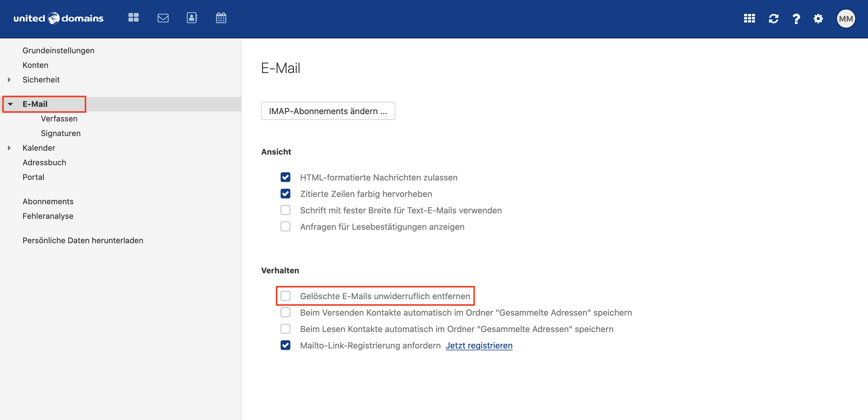Open Signaturen settings page
This screenshot has height=420, width=868.
tap(61, 133)
